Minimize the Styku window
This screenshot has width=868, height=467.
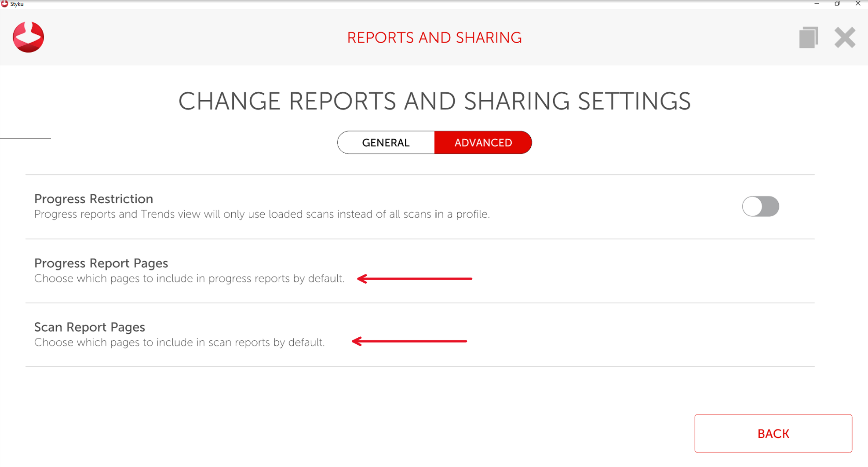pyautogui.click(x=817, y=4)
